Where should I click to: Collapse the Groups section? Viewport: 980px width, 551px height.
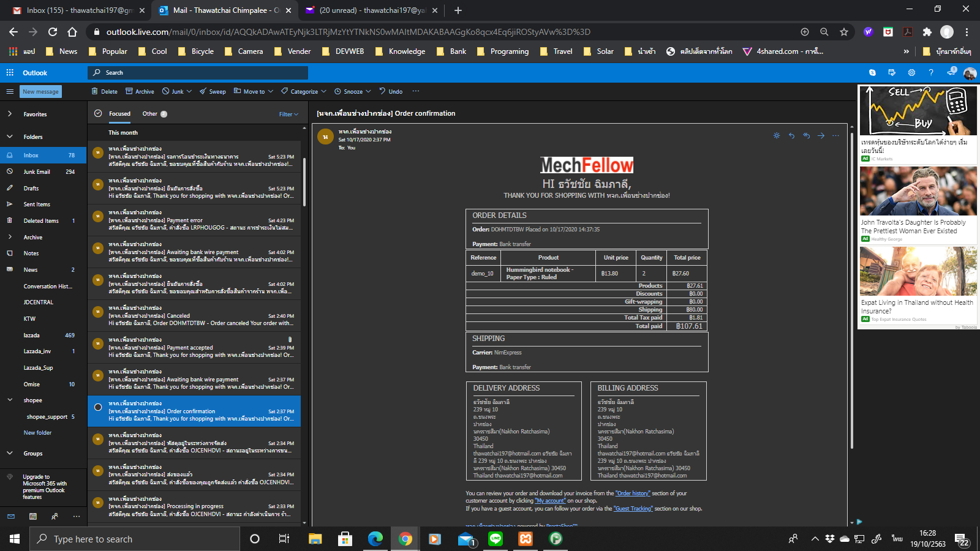10,453
